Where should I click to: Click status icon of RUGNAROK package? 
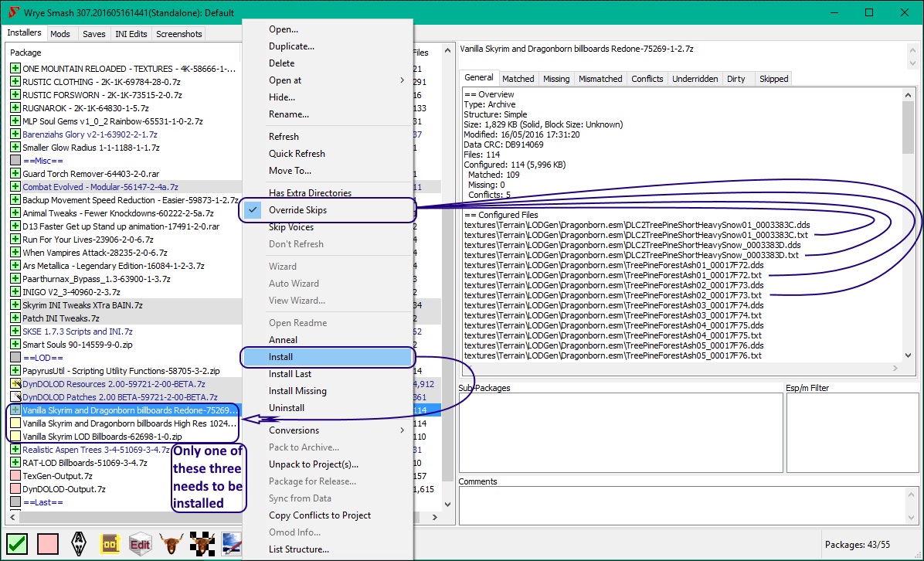(15, 108)
